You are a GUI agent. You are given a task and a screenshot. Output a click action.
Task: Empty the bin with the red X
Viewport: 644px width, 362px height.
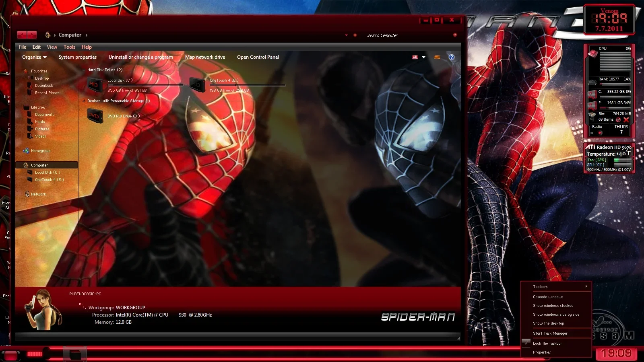pos(626,119)
